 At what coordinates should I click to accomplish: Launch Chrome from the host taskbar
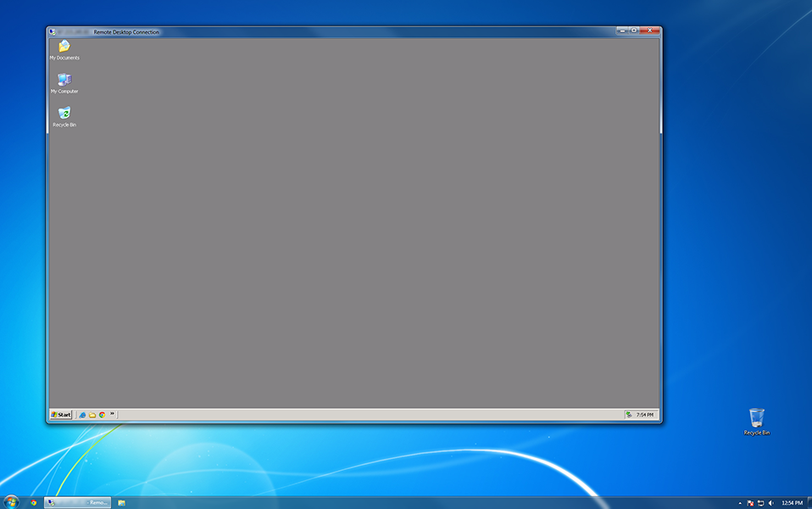coord(34,502)
